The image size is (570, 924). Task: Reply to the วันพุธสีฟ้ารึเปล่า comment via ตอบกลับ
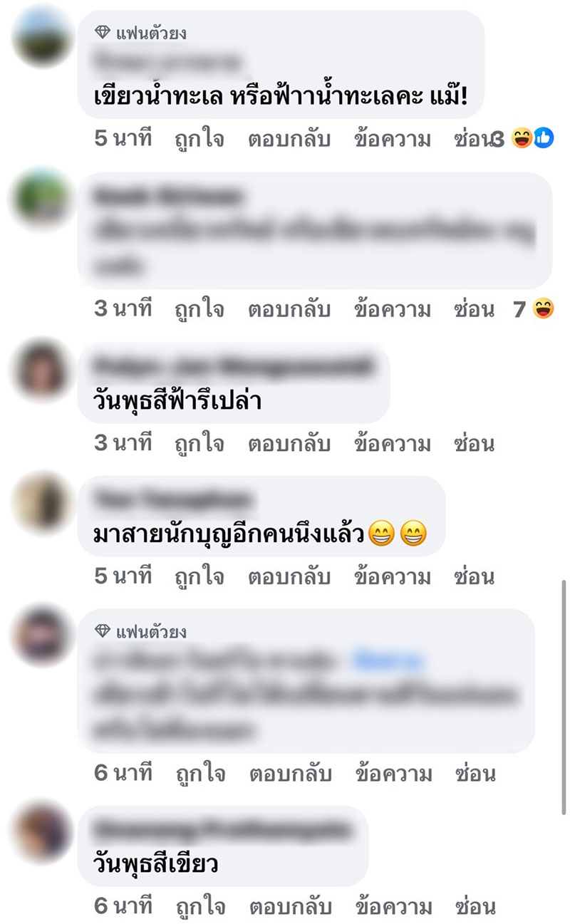(x=289, y=444)
